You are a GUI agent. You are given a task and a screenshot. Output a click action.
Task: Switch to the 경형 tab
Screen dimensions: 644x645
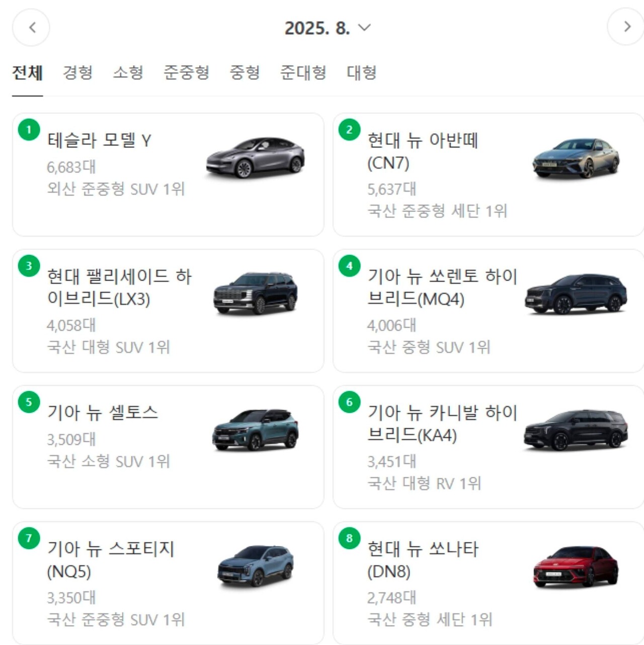point(78,73)
